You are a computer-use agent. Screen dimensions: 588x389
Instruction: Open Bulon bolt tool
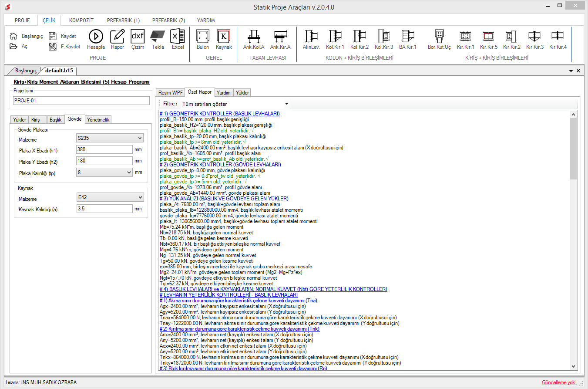click(203, 40)
